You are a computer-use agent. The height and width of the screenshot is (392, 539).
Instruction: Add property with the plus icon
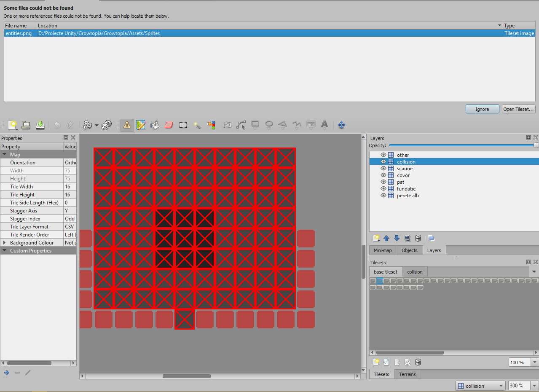point(7,373)
